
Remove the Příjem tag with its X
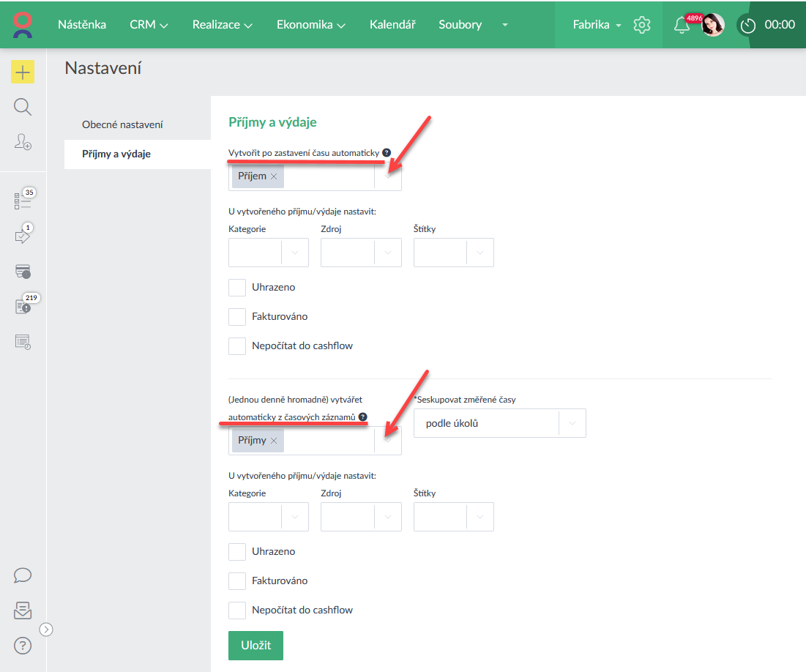pos(274,176)
